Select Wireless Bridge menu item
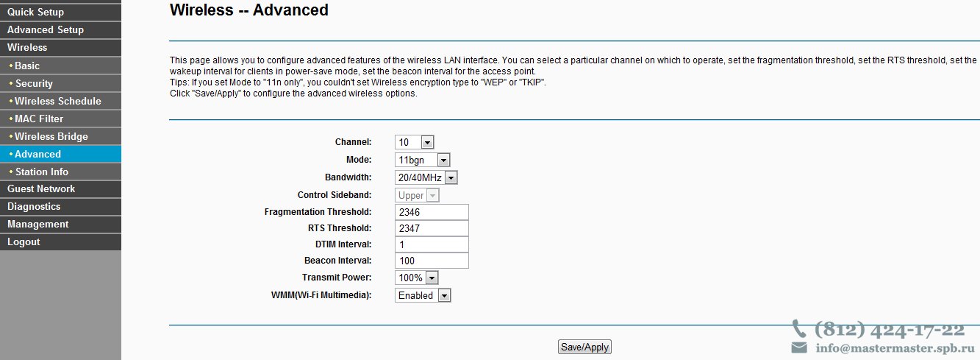Viewport: 980px width, 360px height. click(x=60, y=136)
